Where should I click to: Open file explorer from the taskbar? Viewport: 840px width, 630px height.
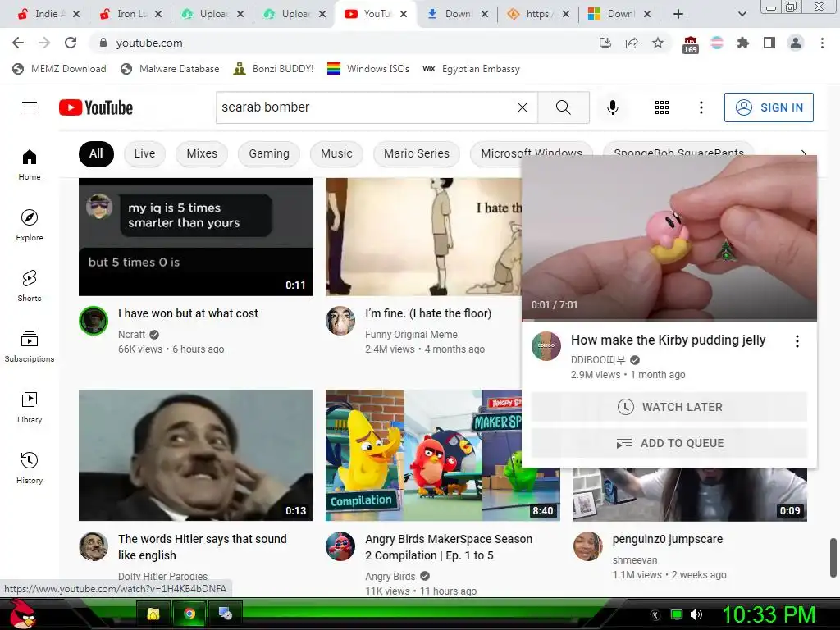click(x=153, y=614)
